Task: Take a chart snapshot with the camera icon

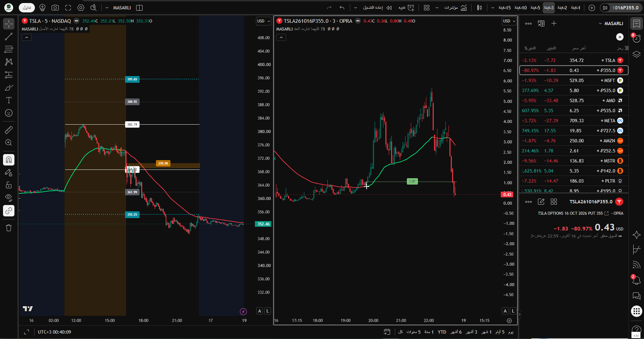Action: 55,8
